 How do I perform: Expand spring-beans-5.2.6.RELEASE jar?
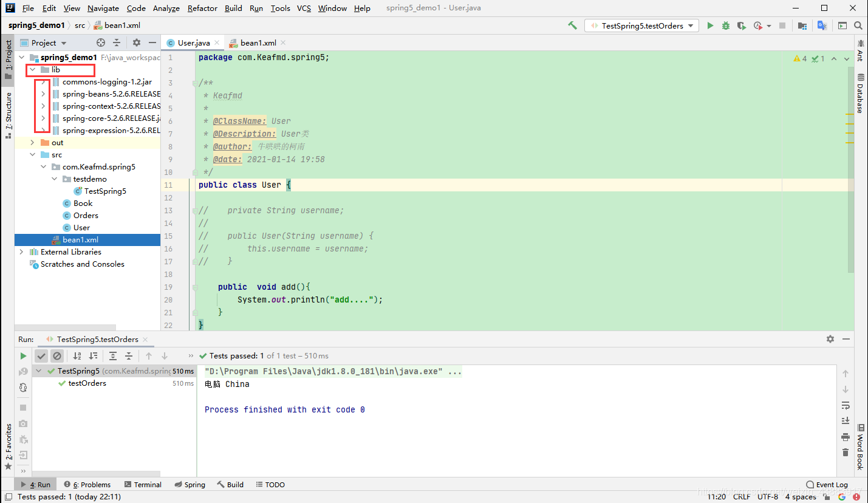click(43, 94)
